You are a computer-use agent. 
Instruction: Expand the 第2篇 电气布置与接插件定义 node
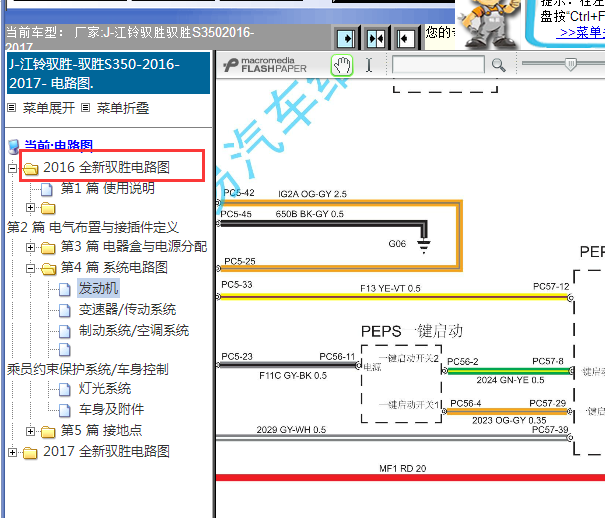click(30, 208)
